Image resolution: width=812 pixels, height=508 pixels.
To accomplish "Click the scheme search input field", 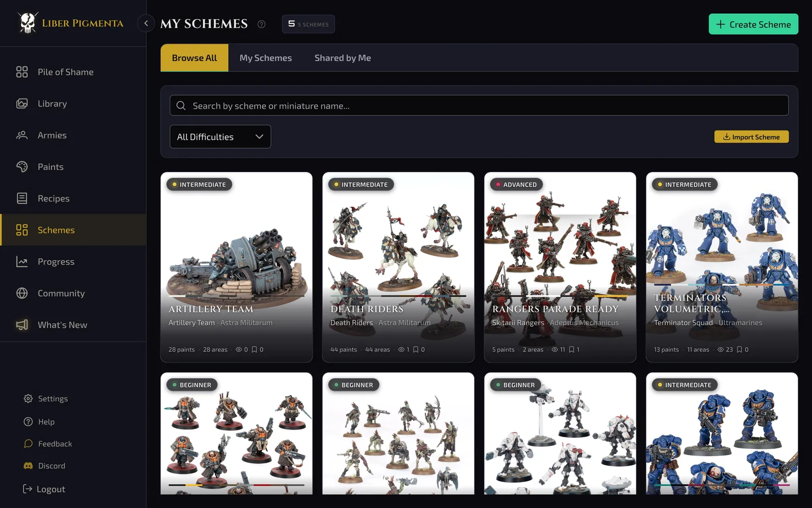I will point(479,106).
